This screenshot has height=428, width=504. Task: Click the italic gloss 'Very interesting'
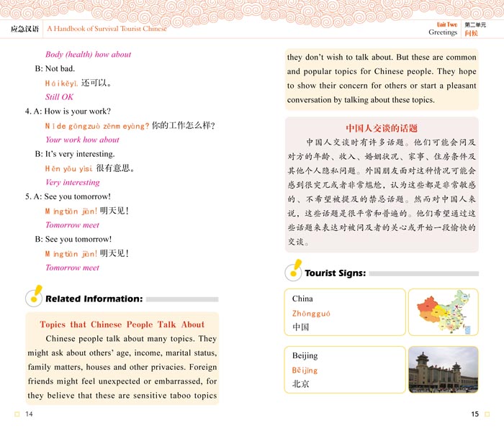point(73,183)
